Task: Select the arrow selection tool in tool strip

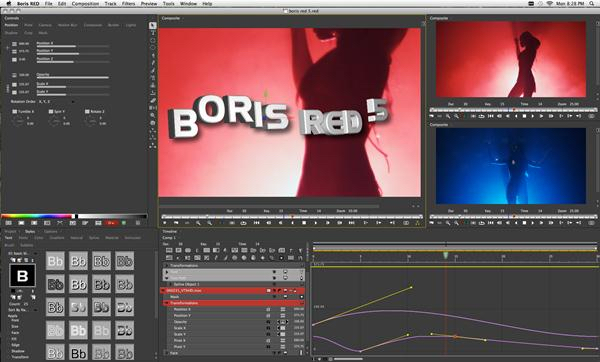Action: (153, 25)
